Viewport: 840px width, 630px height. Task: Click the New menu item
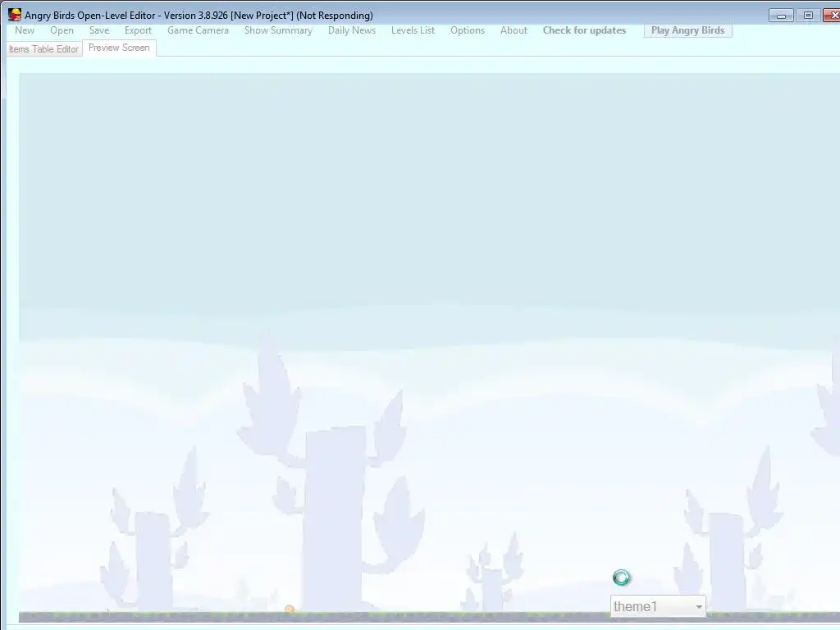coord(25,30)
